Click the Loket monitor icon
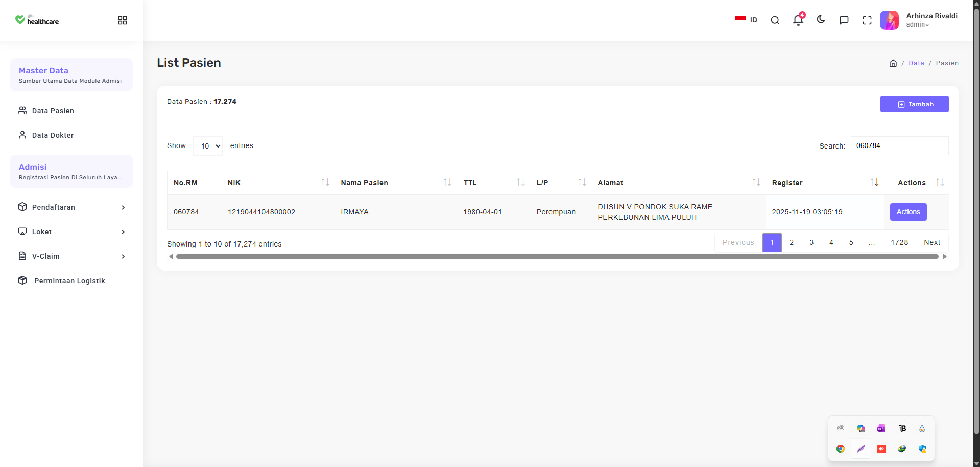 click(x=22, y=231)
